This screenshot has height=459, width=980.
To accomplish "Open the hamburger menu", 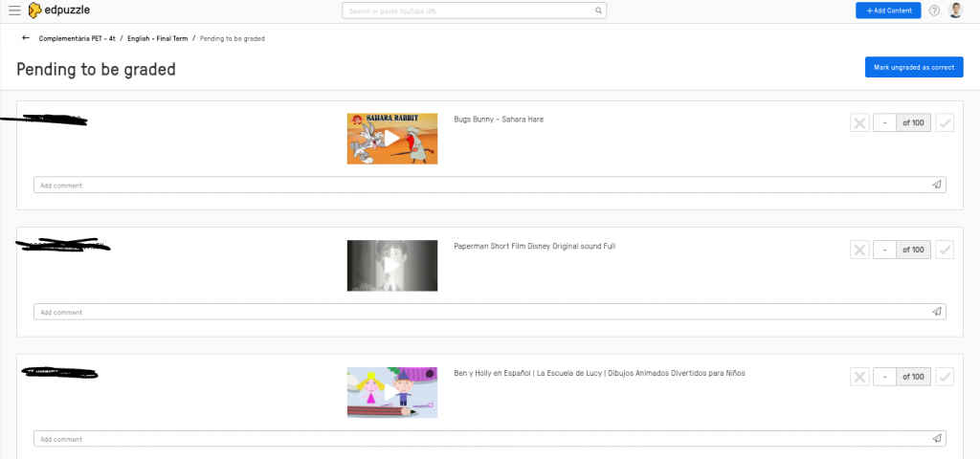I will 14,11.
